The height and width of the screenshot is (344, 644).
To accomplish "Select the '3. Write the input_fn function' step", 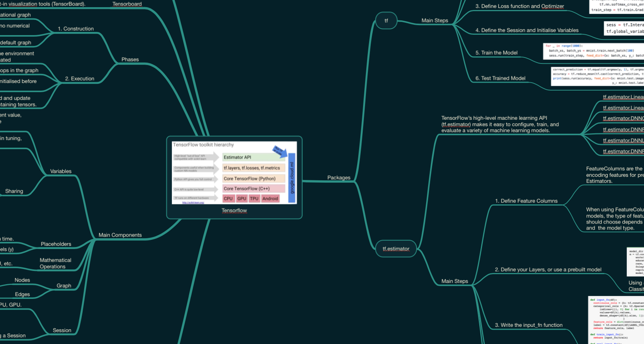I will [529, 325].
